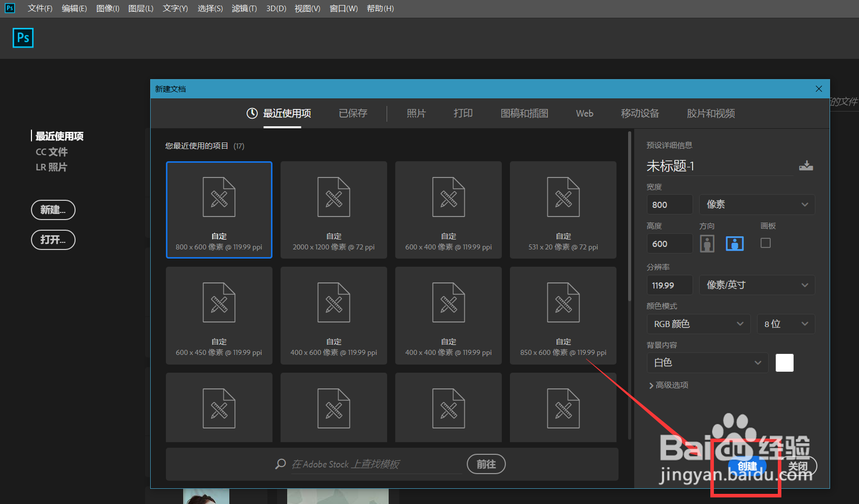Click the presets list vertical scrollbar
This screenshot has width=859, height=504.
630,216
